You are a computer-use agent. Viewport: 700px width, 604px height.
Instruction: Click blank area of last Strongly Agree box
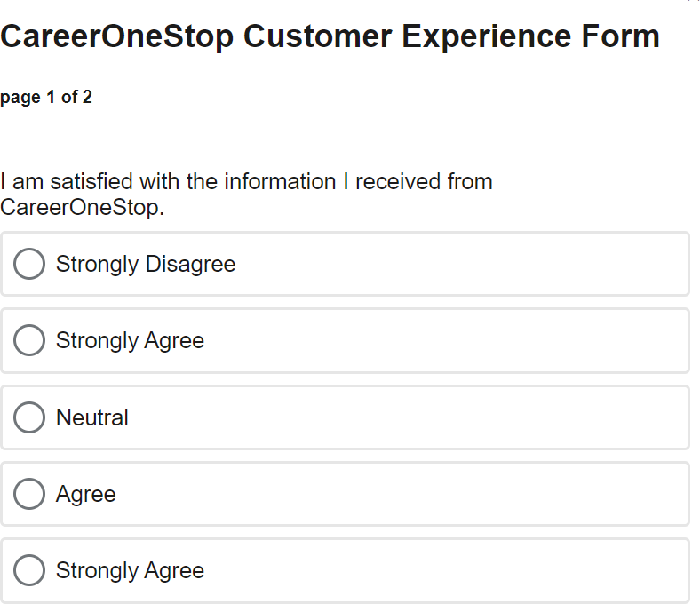click(444, 570)
